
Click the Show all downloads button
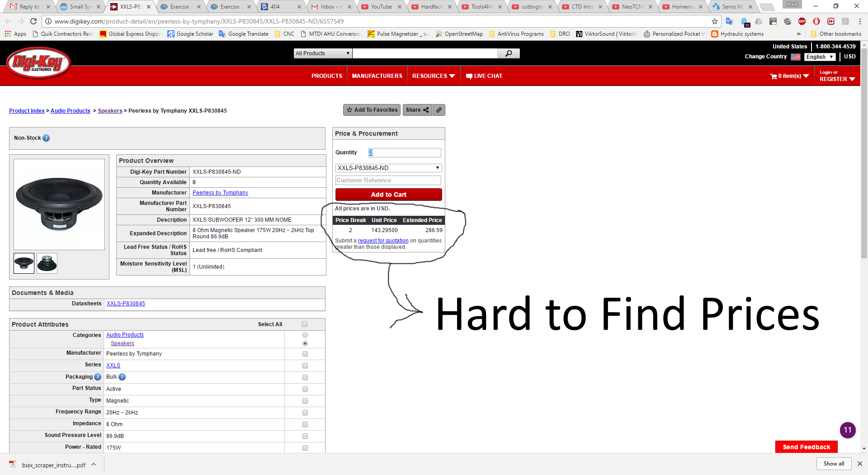pos(834,464)
